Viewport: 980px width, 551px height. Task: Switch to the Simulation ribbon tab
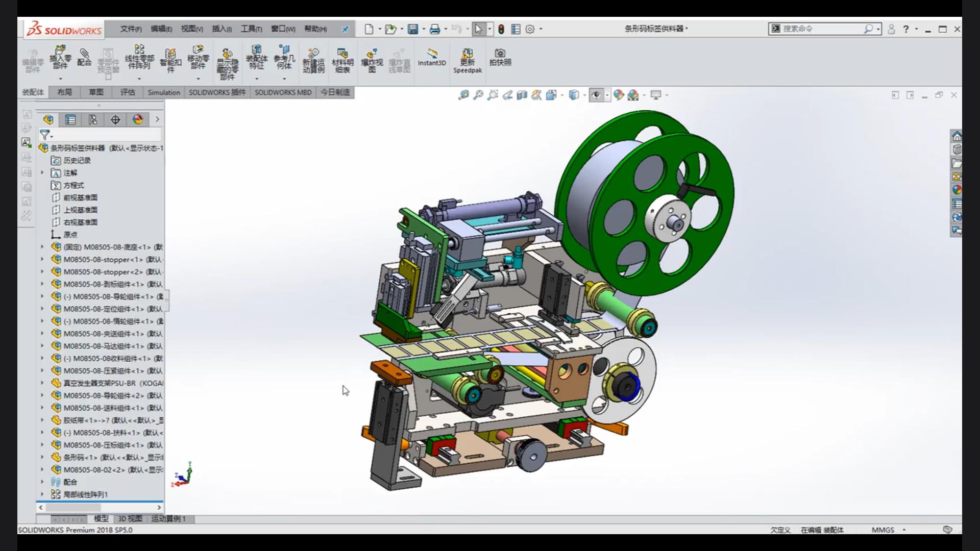pyautogui.click(x=164, y=92)
